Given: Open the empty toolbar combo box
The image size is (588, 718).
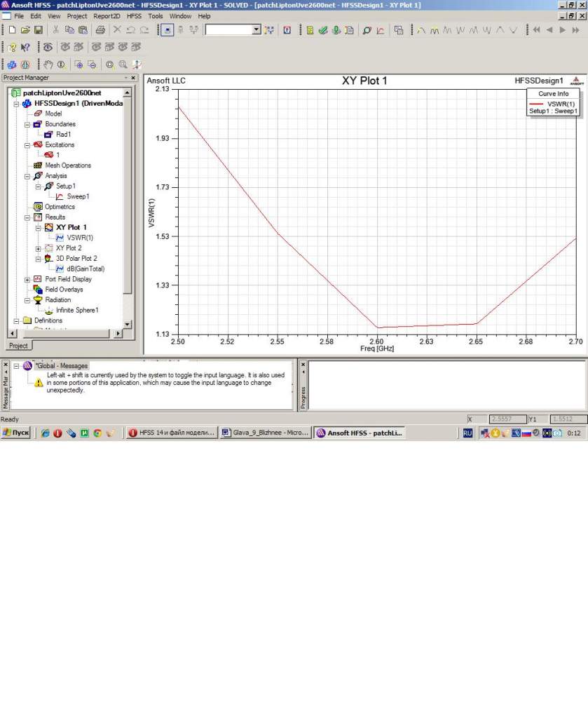Looking at the screenshot, I should click(233, 29).
